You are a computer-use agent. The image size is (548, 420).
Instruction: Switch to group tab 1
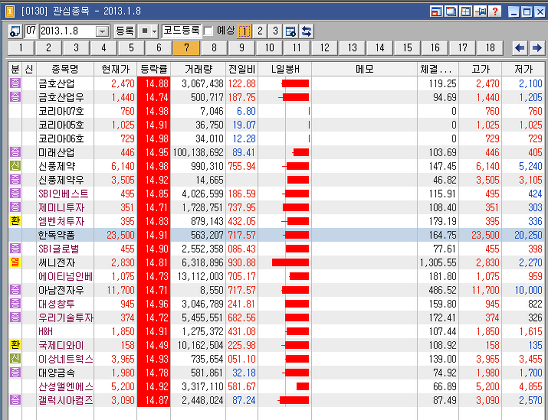click(x=21, y=48)
